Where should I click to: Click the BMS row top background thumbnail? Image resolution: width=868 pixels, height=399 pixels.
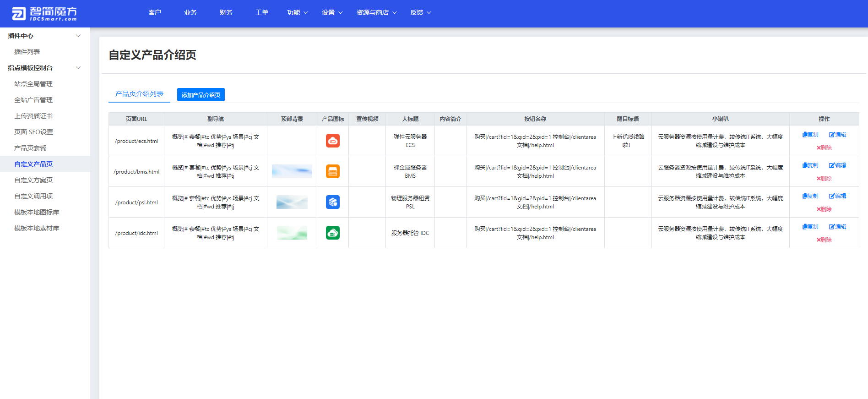(x=292, y=171)
